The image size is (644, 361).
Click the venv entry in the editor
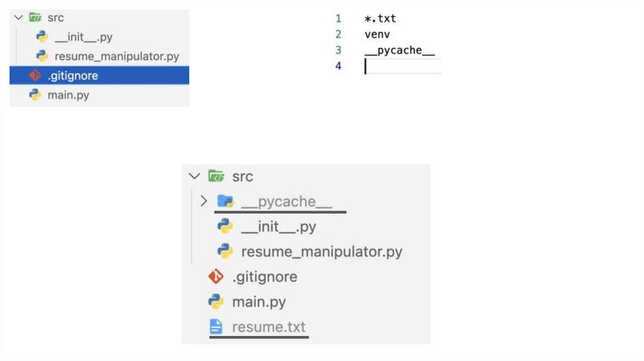[377, 35]
